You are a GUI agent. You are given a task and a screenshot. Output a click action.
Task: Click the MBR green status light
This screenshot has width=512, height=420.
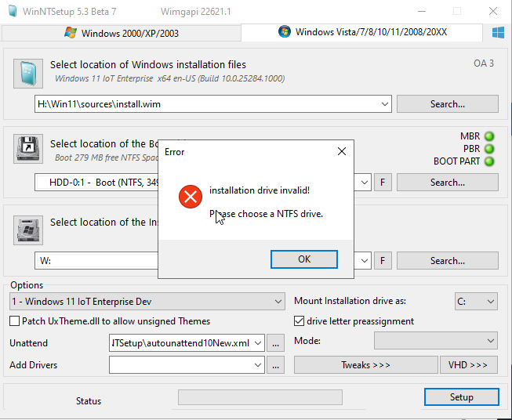coord(489,136)
